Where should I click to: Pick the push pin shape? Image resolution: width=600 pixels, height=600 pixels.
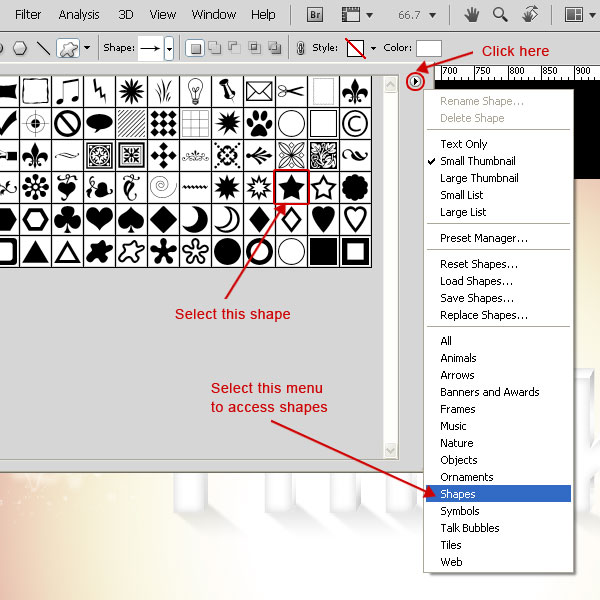tap(227, 91)
